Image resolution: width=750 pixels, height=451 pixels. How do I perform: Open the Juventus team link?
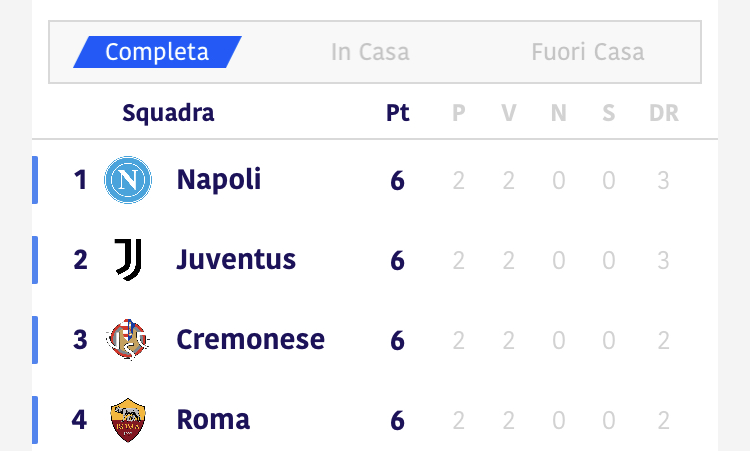pyautogui.click(x=236, y=260)
